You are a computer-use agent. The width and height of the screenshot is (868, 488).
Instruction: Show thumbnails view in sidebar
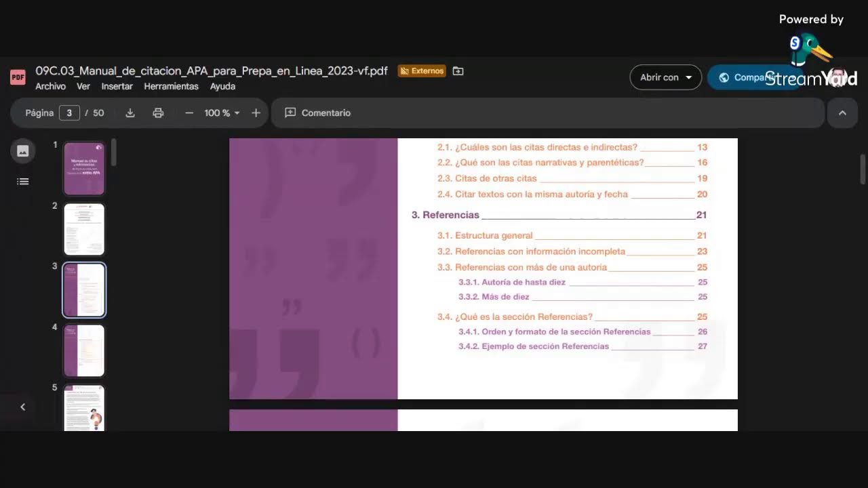[22, 151]
